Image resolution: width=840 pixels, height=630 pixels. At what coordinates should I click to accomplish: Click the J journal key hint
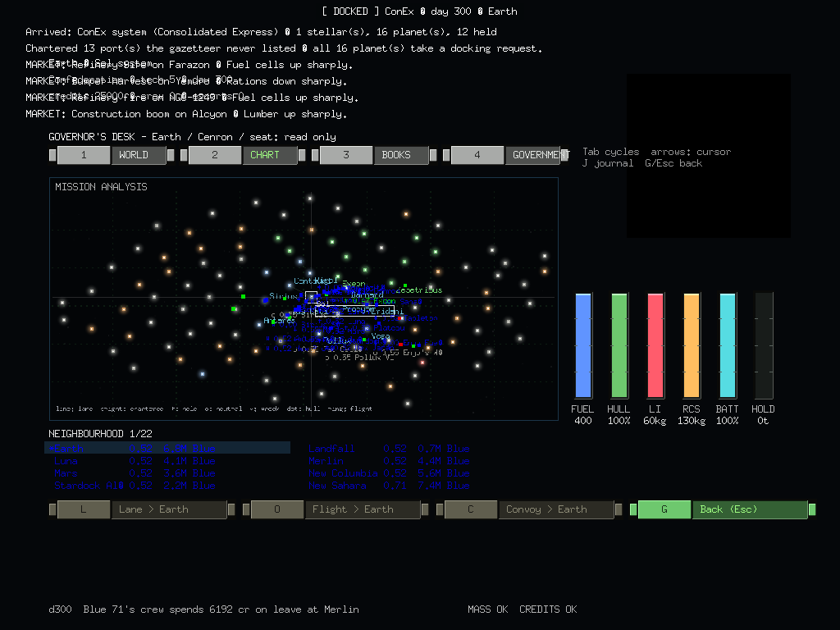(x=608, y=163)
